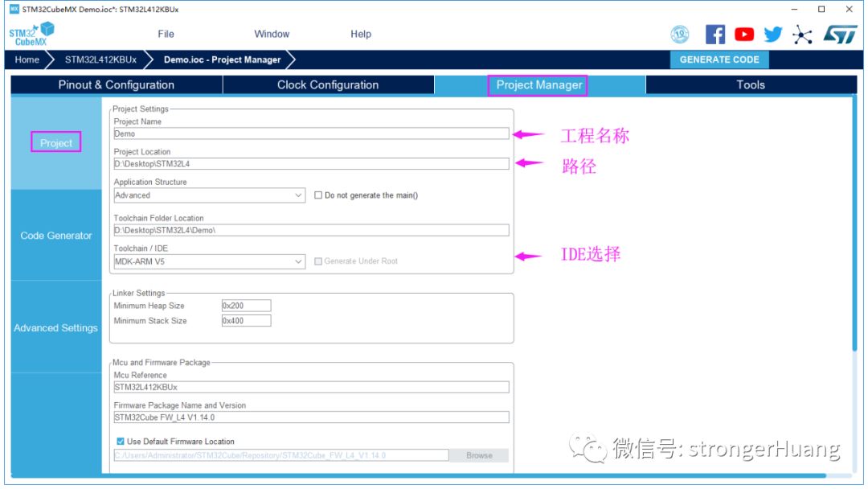Viewport: 868px width, 489px height.
Task: Switch to Pinout & Configuration tab
Action: [x=117, y=85]
